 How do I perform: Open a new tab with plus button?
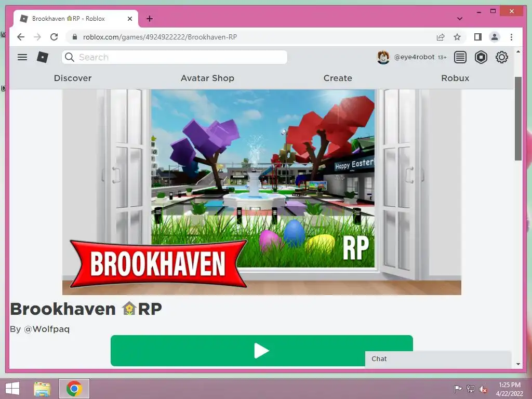pyautogui.click(x=150, y=19)
